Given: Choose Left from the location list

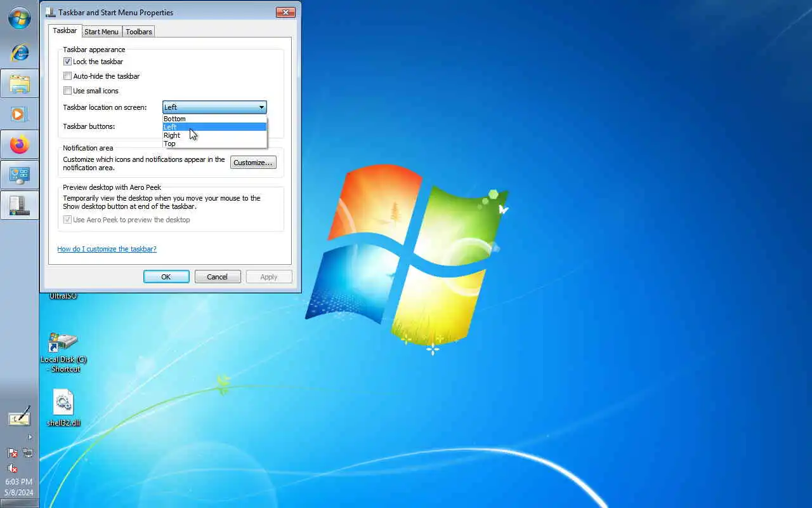Looking at the screenshot, I should click(x=214, y=127).
